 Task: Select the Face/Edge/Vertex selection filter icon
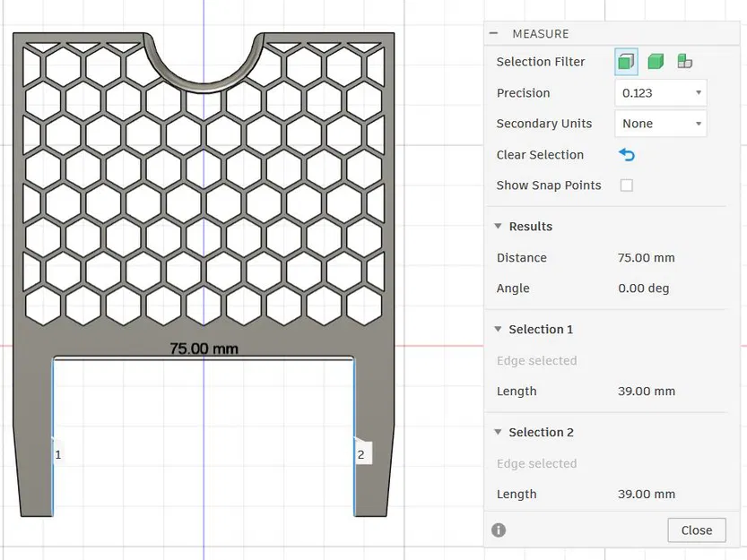point(627,61)
